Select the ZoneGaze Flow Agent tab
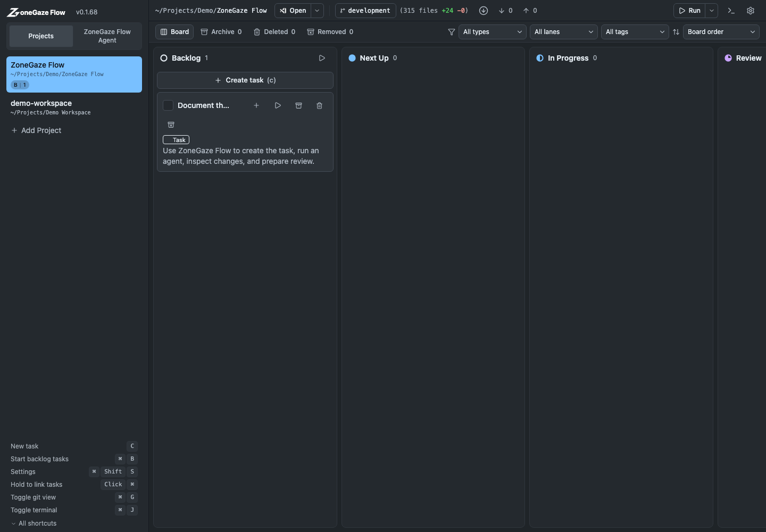The width and height of the screenshot is (766, 532). [x=107, y=36]
